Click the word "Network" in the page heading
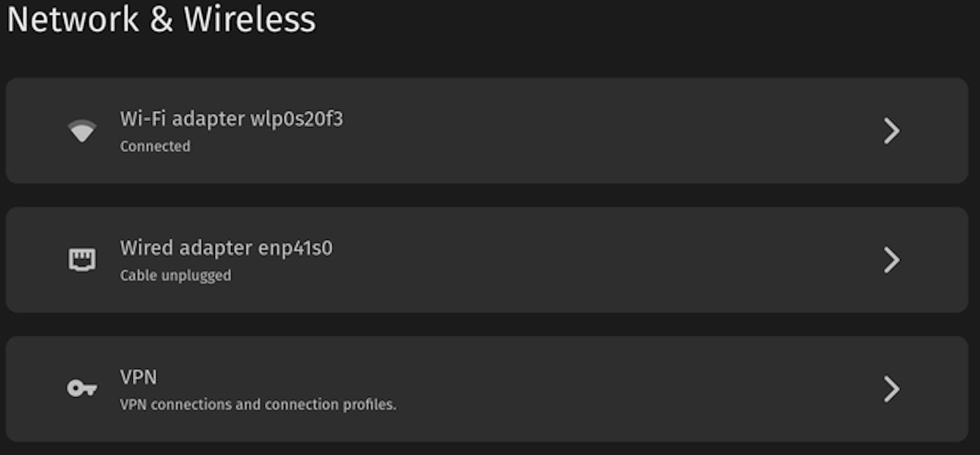The image size is (980, 455). click(x=73, y=19)
